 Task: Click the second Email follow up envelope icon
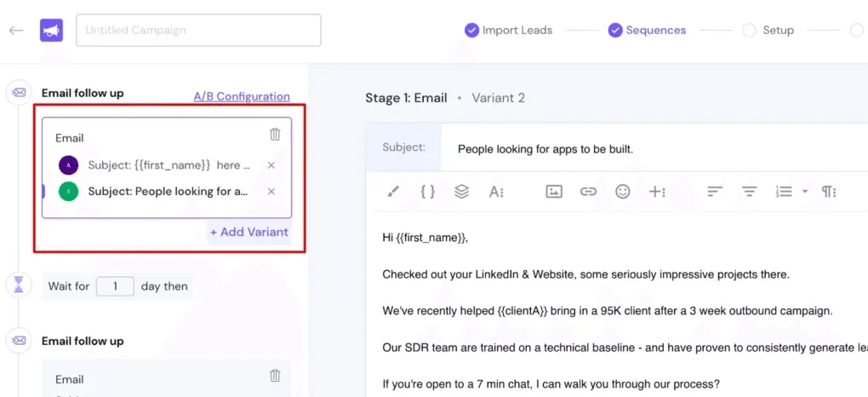pyautogui.click(x=19, y=340)
